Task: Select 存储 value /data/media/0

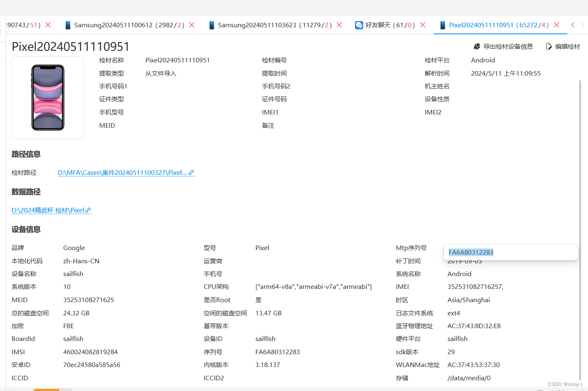Action: pos(469,378)
